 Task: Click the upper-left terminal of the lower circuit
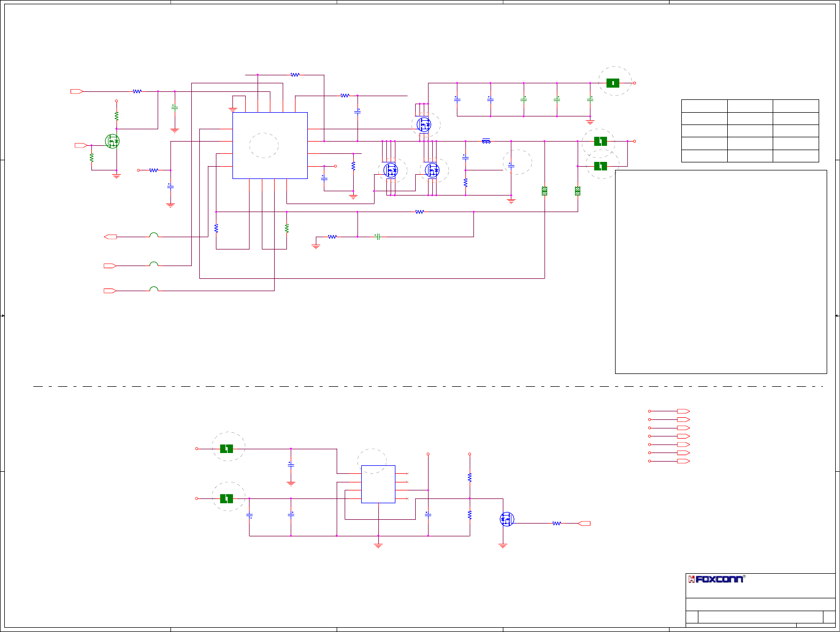[x=197, y=449]
